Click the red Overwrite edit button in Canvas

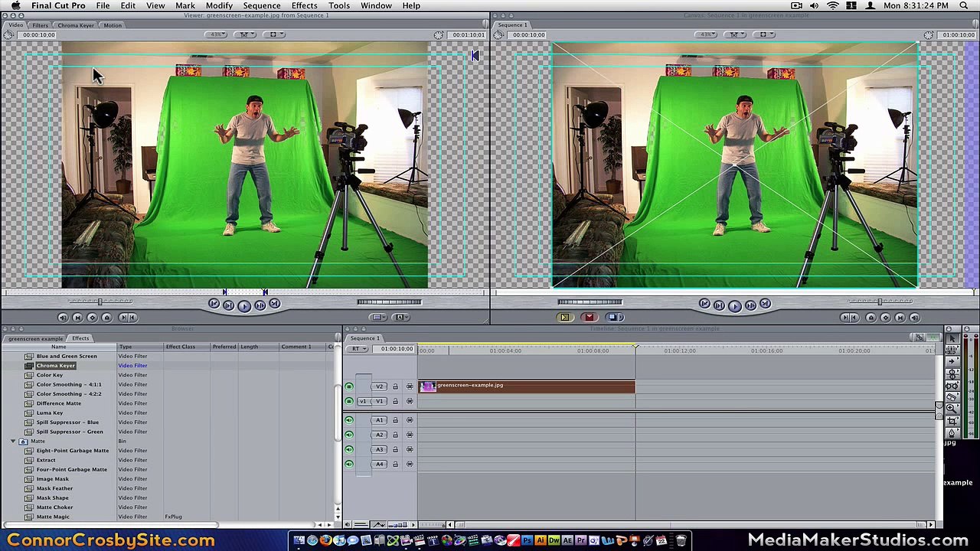(589, 317)
